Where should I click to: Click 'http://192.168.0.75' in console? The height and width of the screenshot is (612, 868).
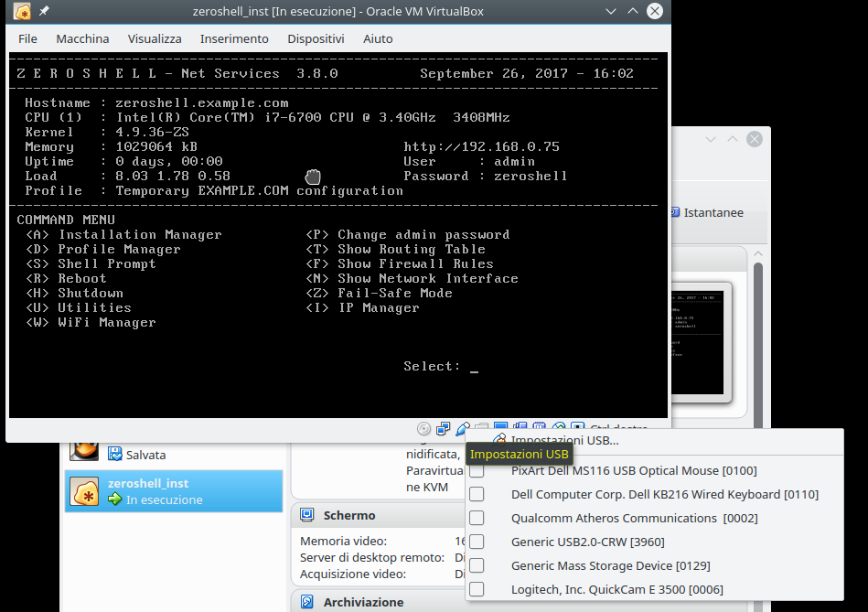tap(482, 146)
